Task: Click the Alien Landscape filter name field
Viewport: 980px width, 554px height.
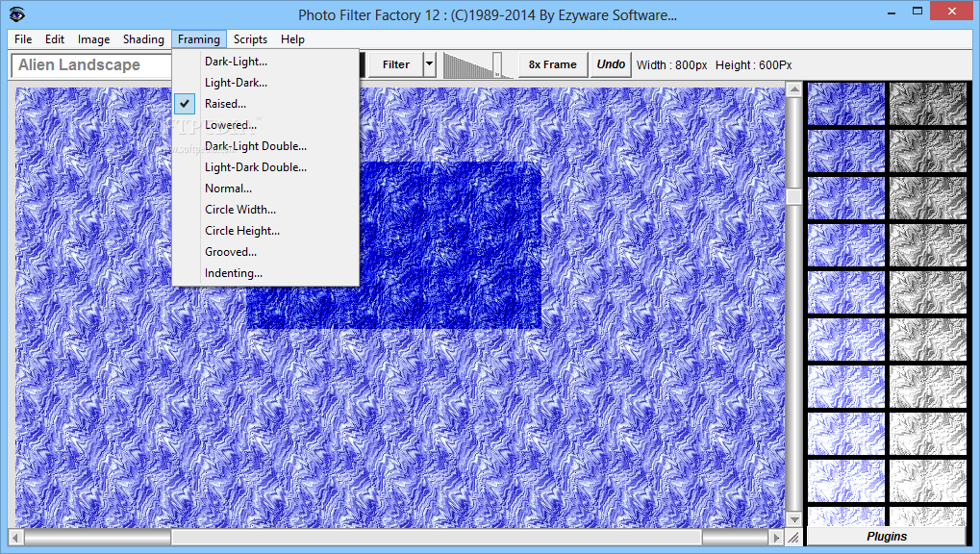Action: [x=92, y=65]
